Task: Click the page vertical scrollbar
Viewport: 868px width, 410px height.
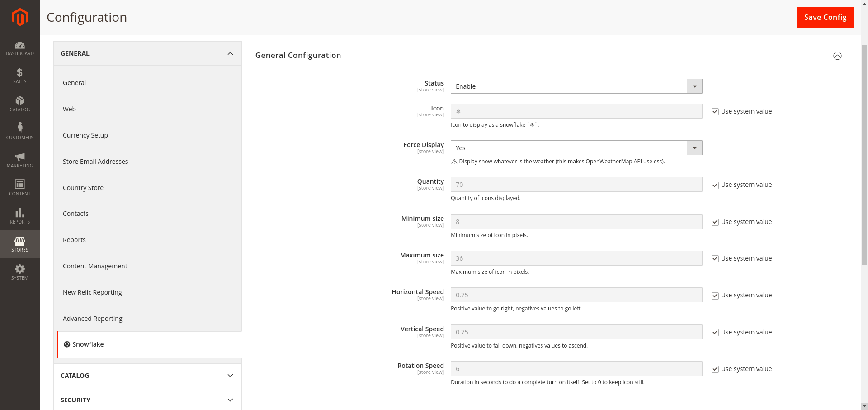Action: tap(864, 154)
